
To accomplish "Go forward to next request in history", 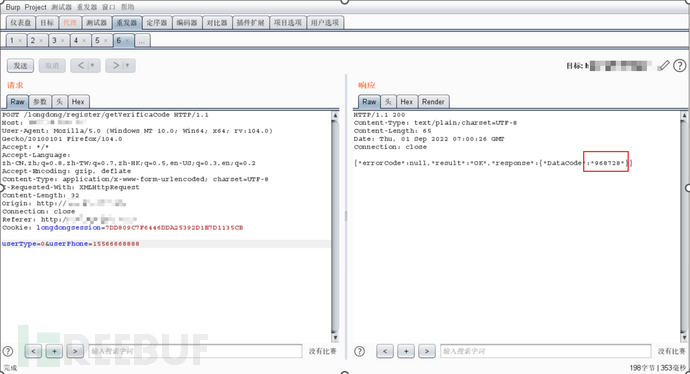I will tap(116, 66).
